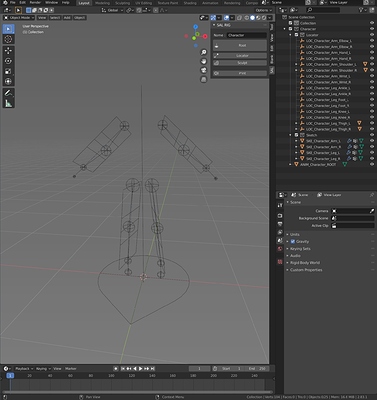
Task: Open the World properties tab icon
Action: pyautogui.click(x=280, y=249)
